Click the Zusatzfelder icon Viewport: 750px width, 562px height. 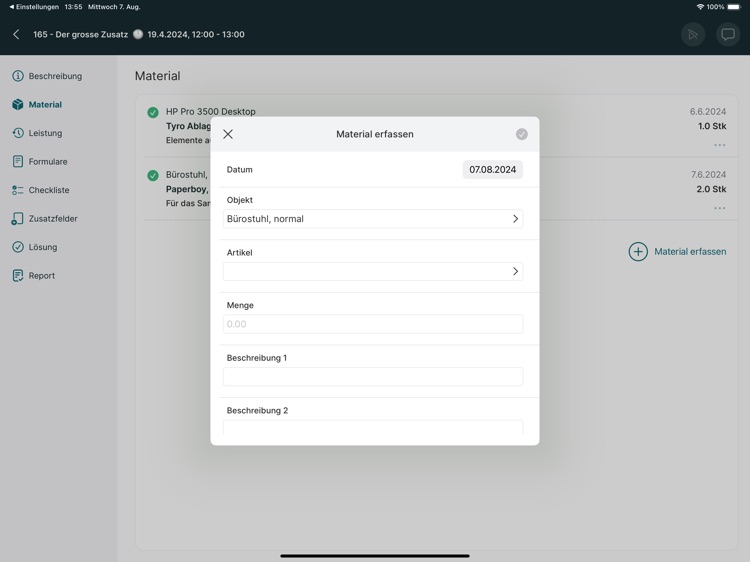pyautogui.click(x=17, y=219)
